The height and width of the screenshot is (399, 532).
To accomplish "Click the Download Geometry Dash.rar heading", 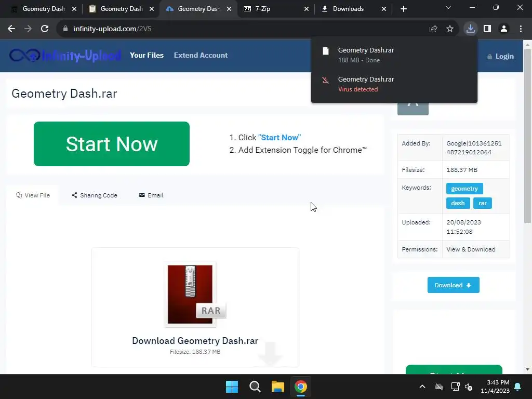I will click(195, 341).
